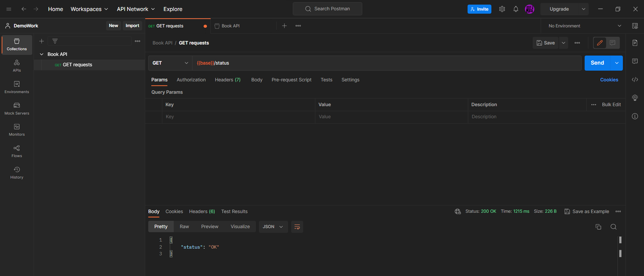Change the JSON format dropdown
Image resolution: width=644 pixels, height=276 pixels.
273,227
